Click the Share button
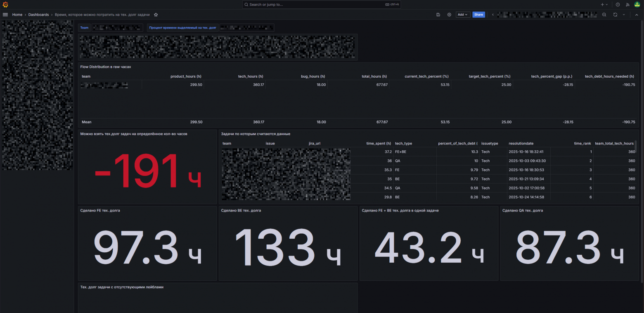This screenshot has height=313, width=644. [478, 14]
